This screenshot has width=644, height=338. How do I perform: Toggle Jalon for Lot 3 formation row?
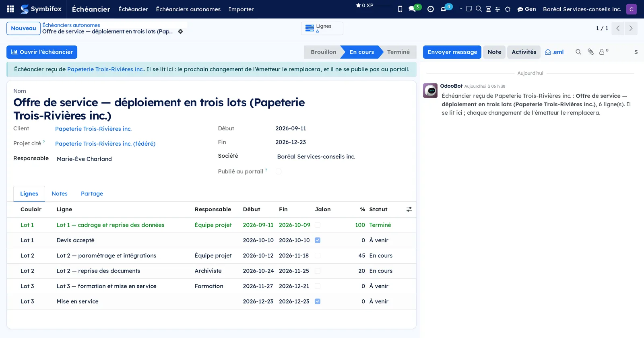(318, 286)
